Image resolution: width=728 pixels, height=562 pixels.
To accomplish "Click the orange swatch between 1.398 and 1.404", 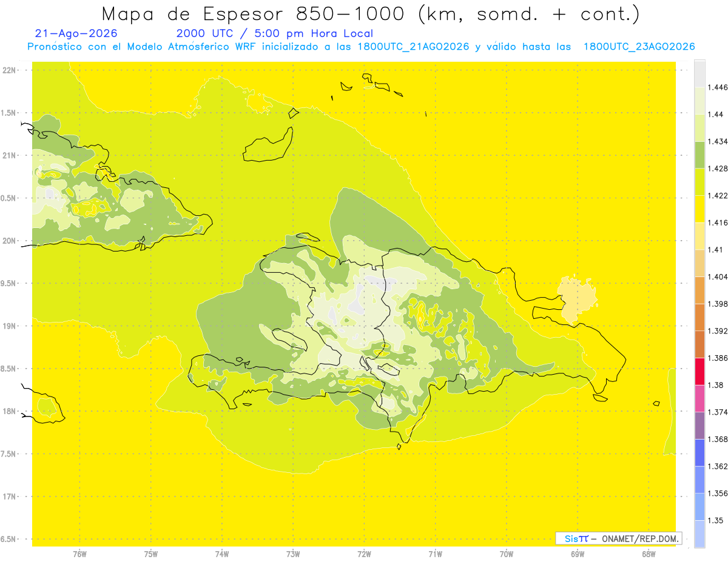I will [x=699, y=290].
